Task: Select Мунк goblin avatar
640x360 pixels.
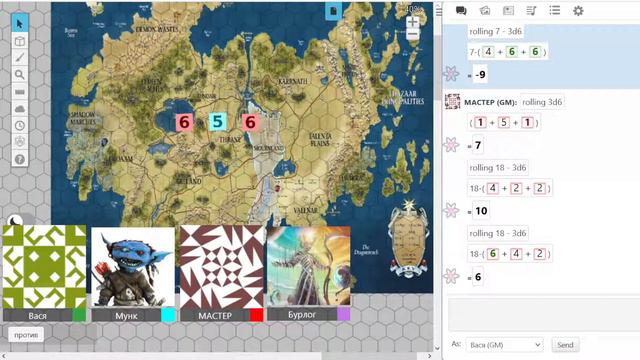Action: point(133,267)
